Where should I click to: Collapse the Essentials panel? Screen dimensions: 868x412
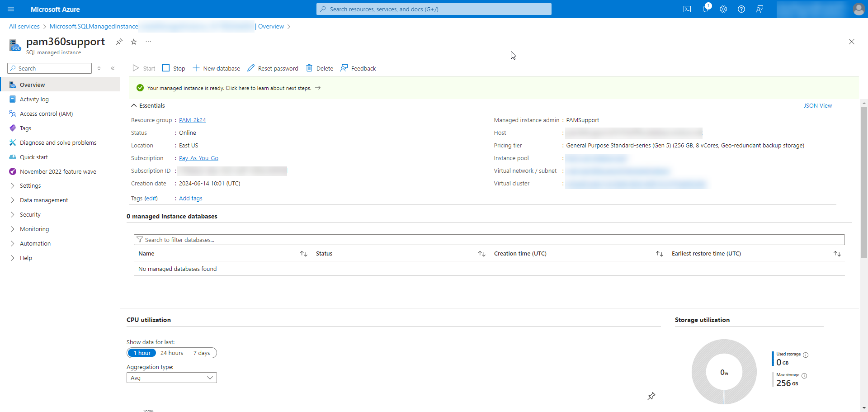134,105
